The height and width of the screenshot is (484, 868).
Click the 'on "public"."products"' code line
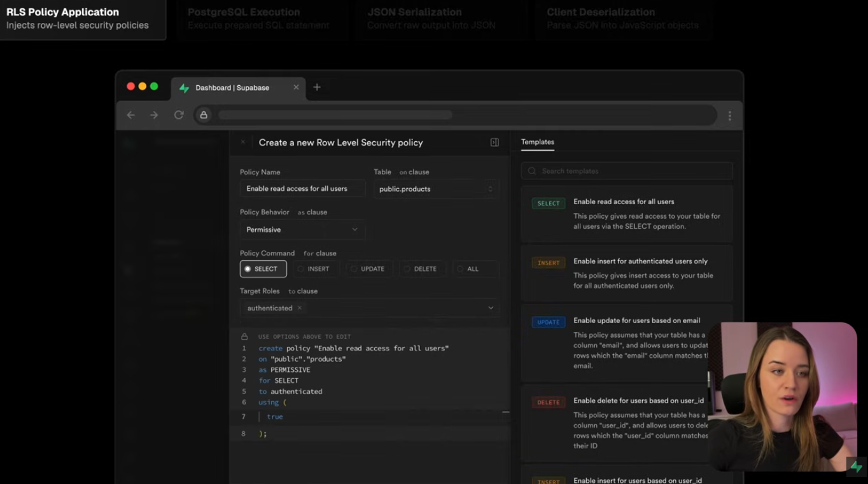302,359
